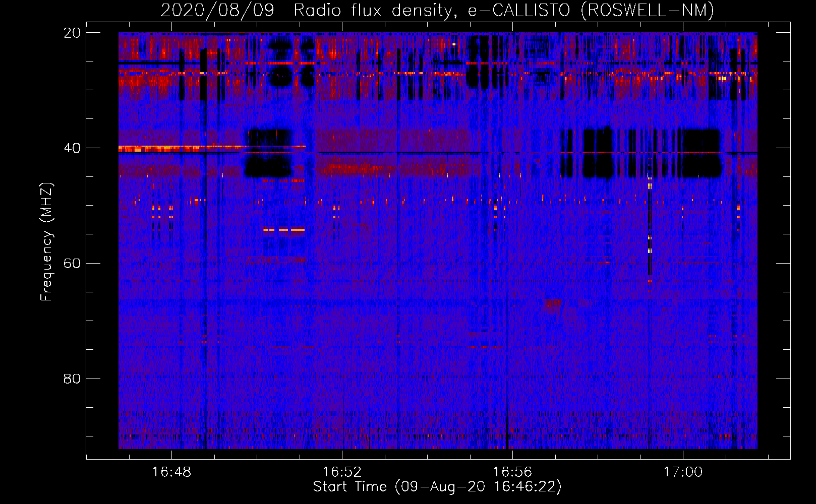Click the plot title '2020/08/09 Radio flux density'
816x504 pixels.
pos(437,10)
